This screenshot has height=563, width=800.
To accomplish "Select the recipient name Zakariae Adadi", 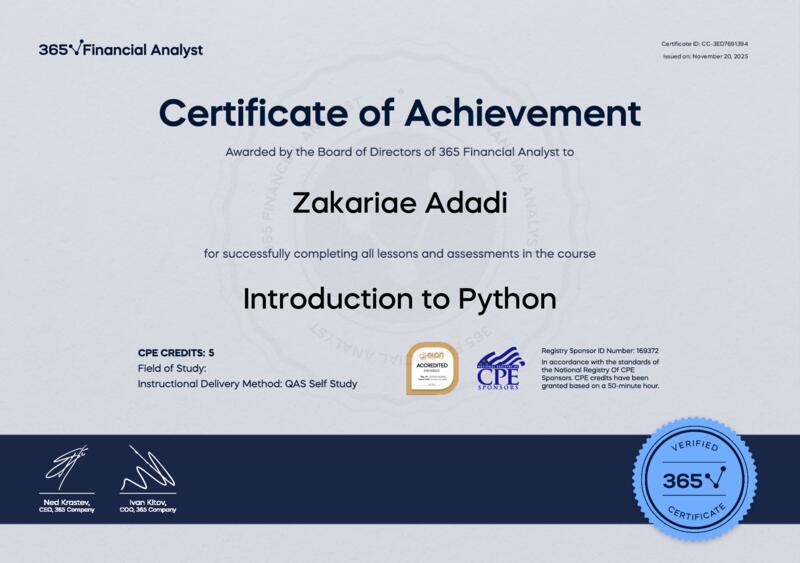I will pos(400,203).
